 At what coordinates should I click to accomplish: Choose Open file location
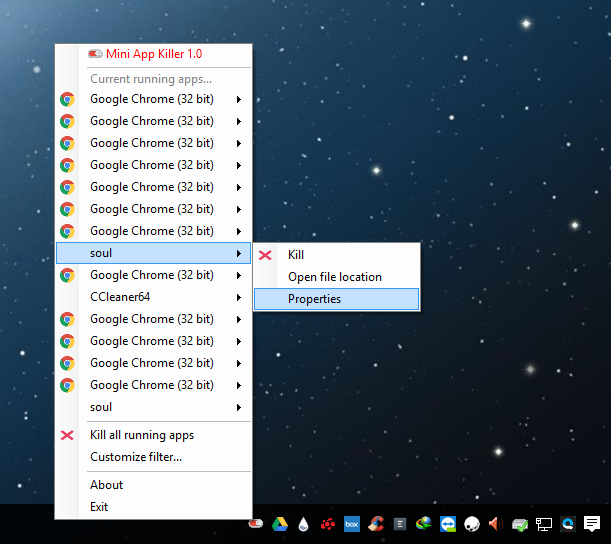click(337, 277)
